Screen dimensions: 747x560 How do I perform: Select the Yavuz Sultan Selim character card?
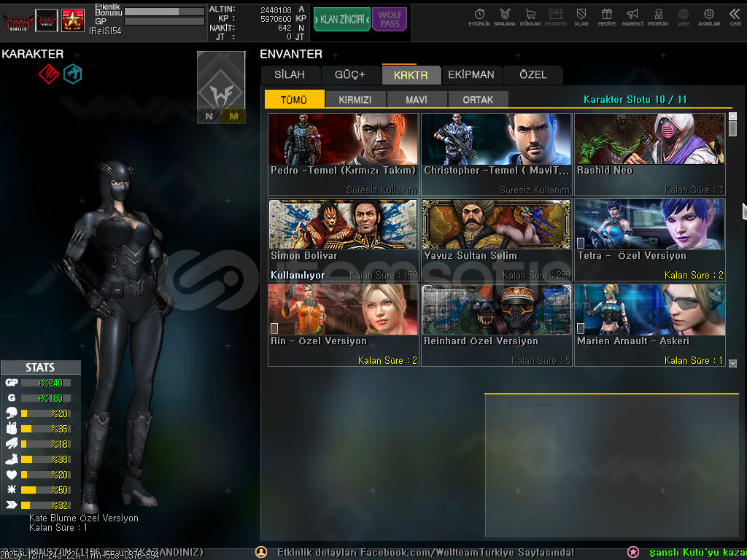(x=496, y=239)
